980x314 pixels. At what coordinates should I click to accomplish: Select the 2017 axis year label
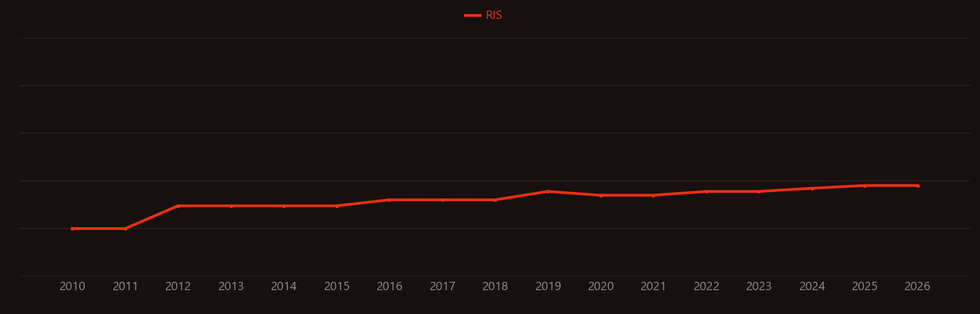pyautogui.click(x=442, y=287)
